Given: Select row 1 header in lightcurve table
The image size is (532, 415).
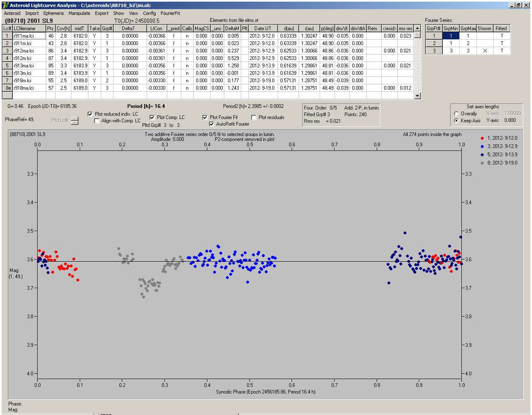Looking at the screenshot, I should (7, 36).
